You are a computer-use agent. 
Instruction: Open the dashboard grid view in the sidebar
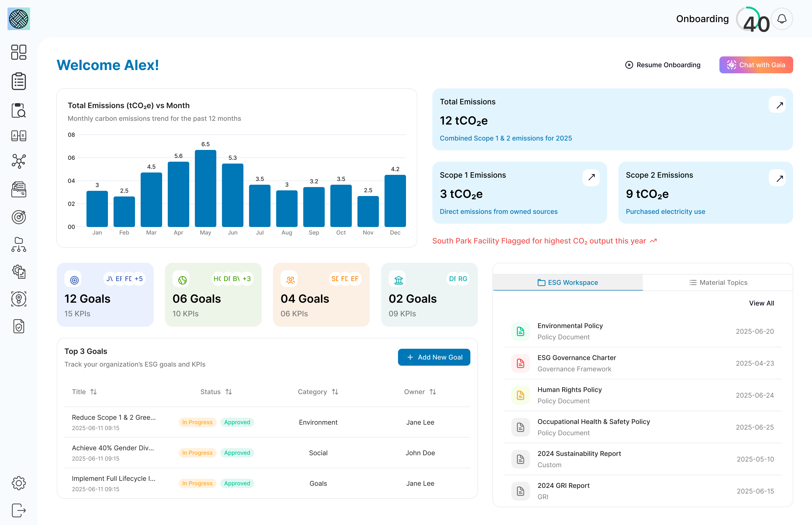[x=18, y=52]
